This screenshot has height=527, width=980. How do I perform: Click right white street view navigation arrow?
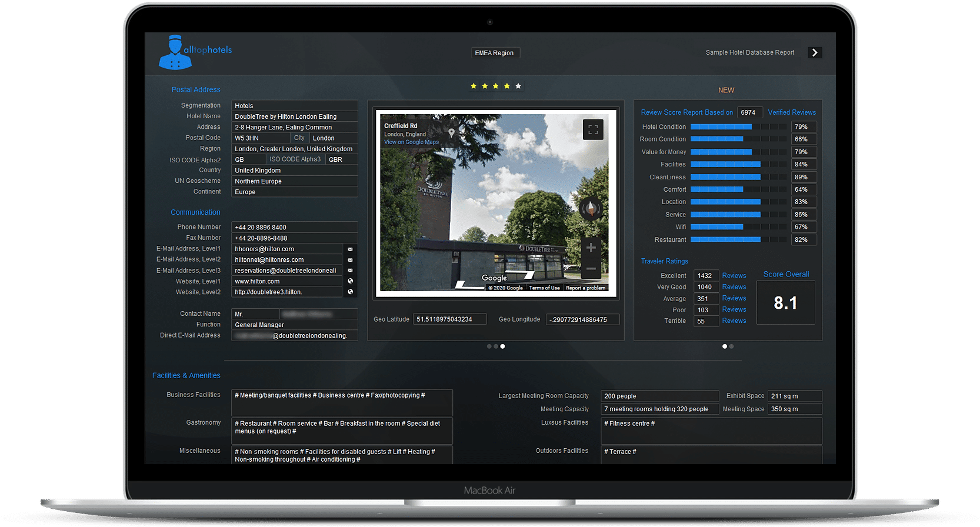pyautogui.click(x=522, y=275)
